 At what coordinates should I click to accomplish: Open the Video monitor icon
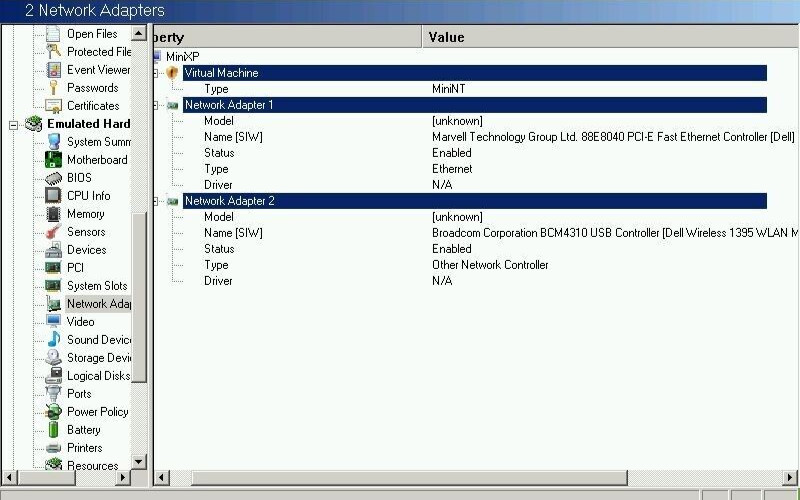pos(53,321)
